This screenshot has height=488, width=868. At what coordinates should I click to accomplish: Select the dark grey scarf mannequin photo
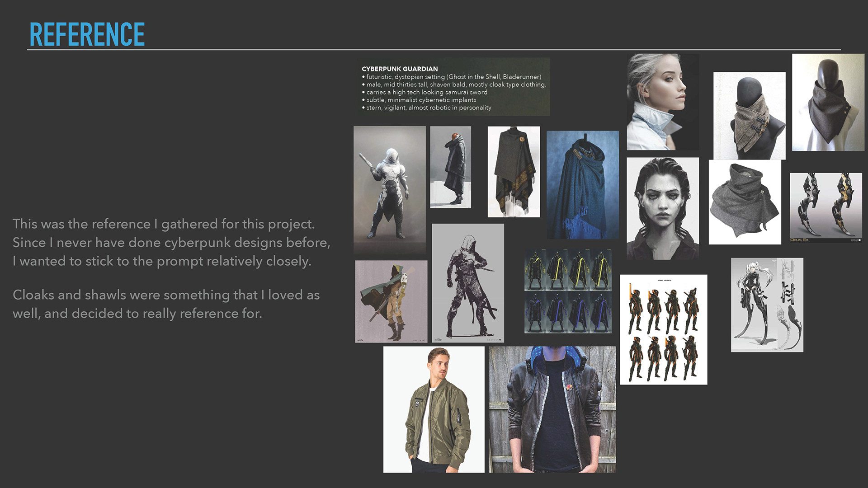coord(828,102)
